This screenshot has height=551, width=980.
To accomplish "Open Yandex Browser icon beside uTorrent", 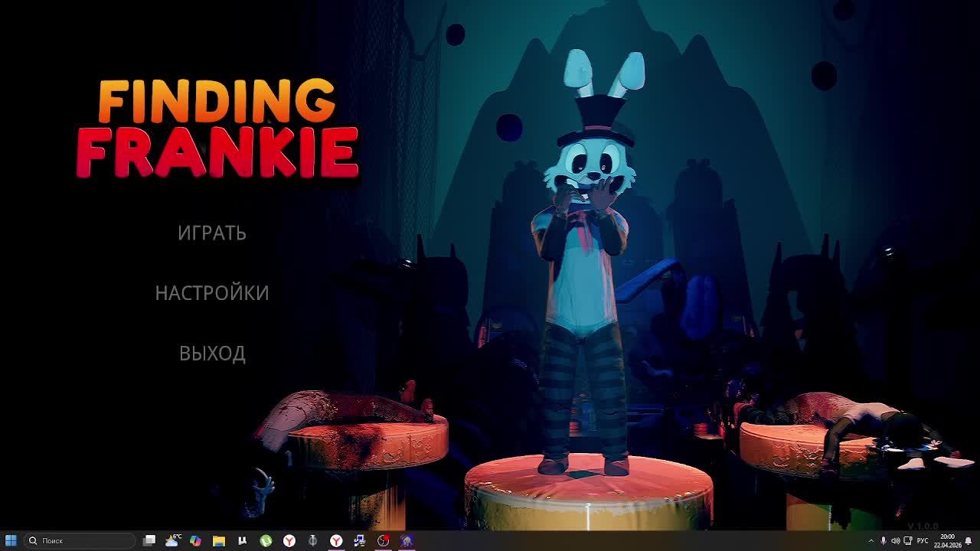I will [x=289, y=540].
